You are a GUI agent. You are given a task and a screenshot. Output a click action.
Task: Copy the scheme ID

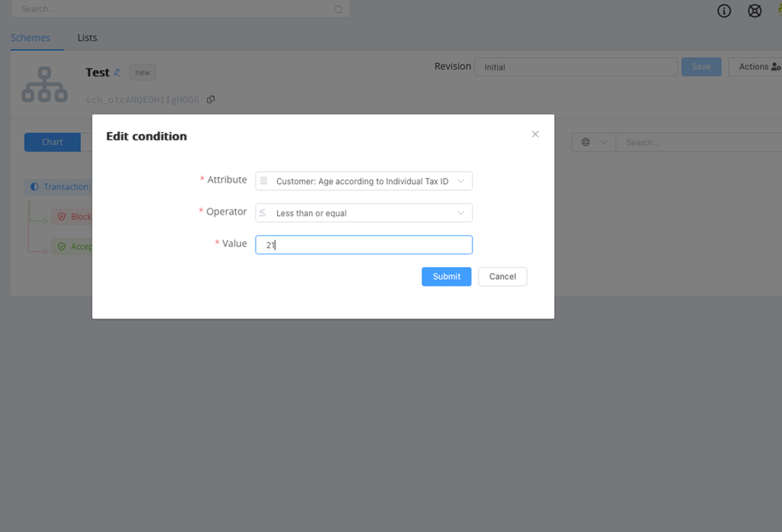tap(210, 100)
